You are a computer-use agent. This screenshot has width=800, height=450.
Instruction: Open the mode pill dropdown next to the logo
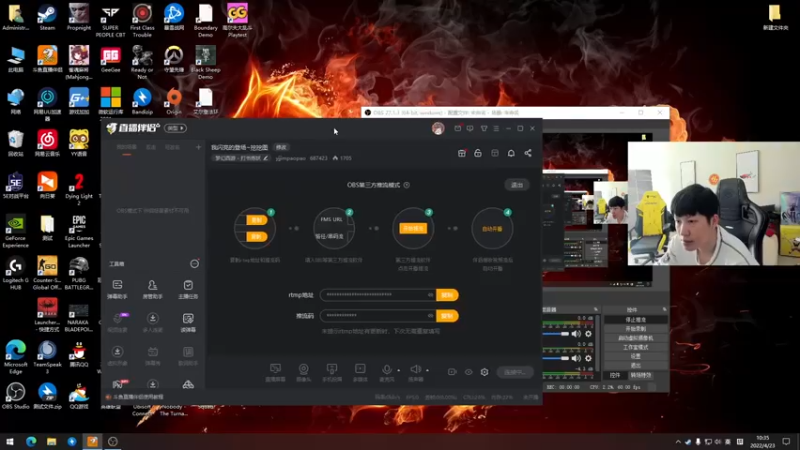click(x=176, y=128)
